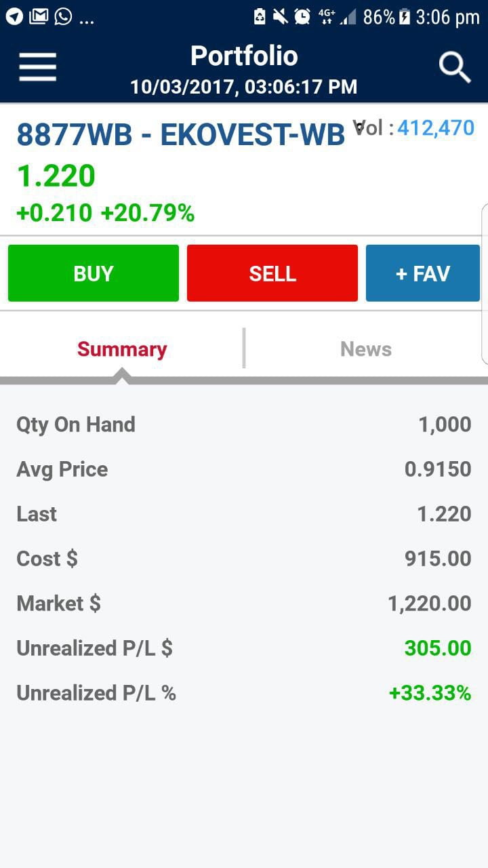The width and height of the screenshot is (488, 868).
Task: Switch to the News tab
Action: [x=365, y=349]
